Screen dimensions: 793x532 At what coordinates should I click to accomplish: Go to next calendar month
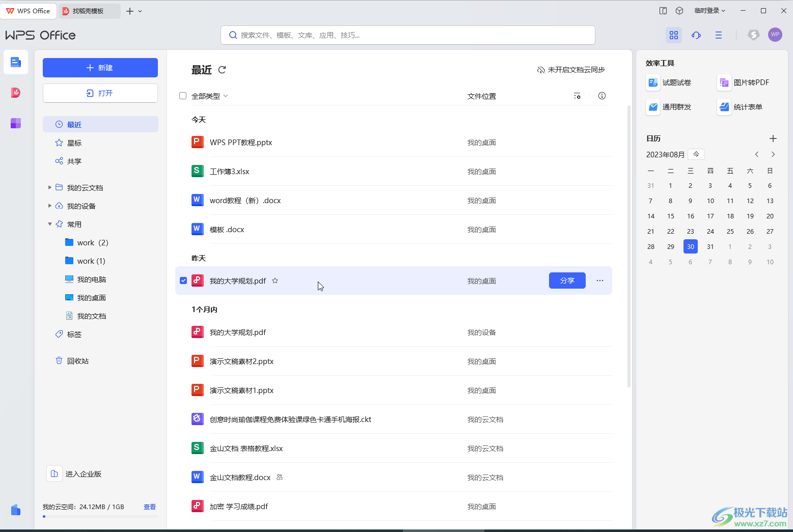click(773, 154)
